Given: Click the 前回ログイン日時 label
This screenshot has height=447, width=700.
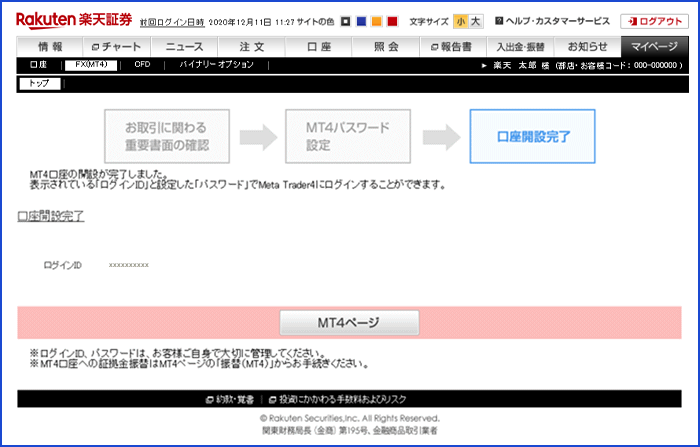Looking at the screenshot, I should [x=172, y=22].
